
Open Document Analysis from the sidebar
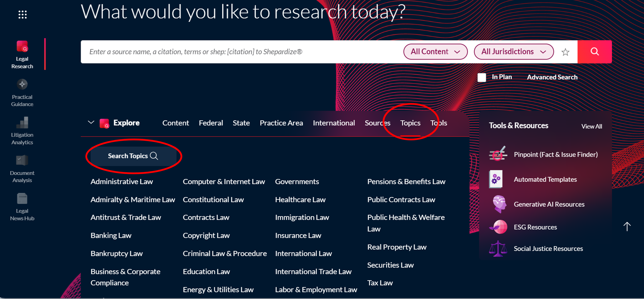pos(22,169)
